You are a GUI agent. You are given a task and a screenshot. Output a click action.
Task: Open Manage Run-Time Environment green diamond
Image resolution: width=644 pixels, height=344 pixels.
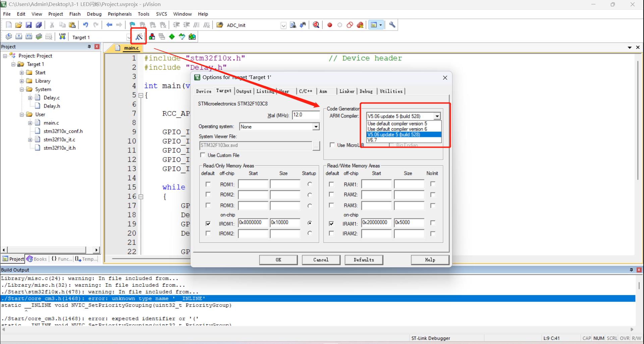click(172, 37)
